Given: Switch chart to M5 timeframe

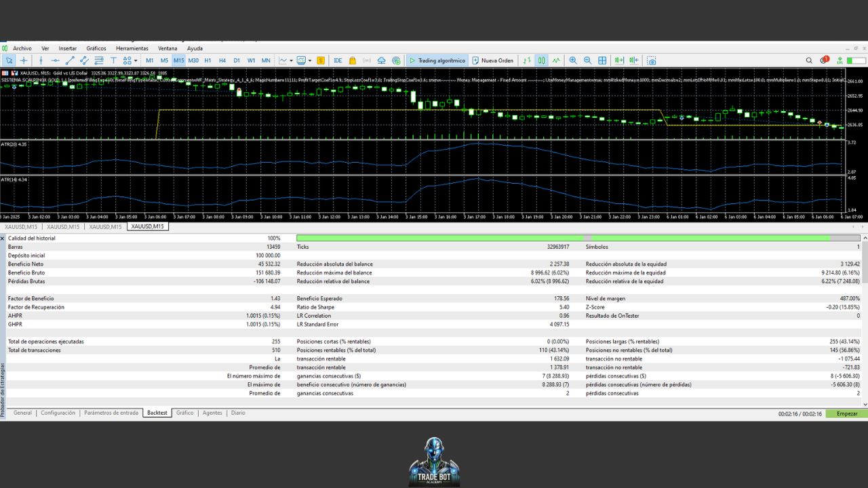Looking at the screenshot, I should 164,60.
